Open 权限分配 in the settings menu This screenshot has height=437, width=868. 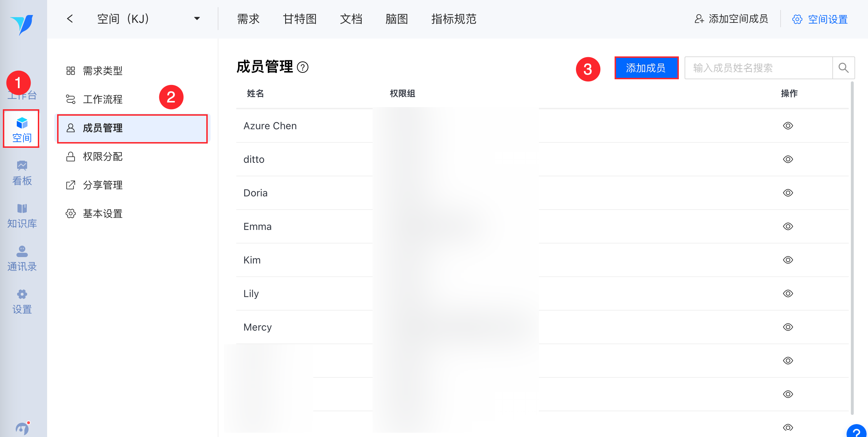(x=102, y=157)
